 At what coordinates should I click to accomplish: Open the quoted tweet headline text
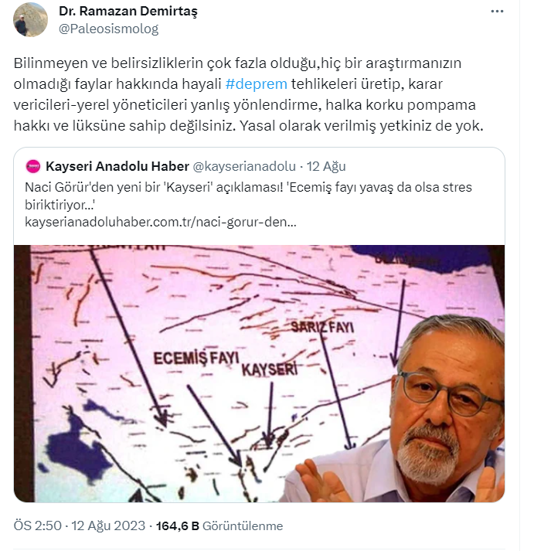(x=248, y=196)
